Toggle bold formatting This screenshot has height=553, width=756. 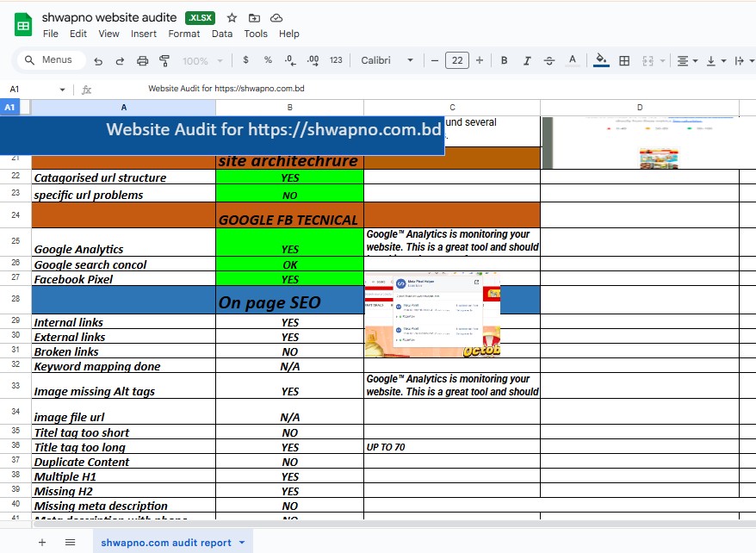504,60
